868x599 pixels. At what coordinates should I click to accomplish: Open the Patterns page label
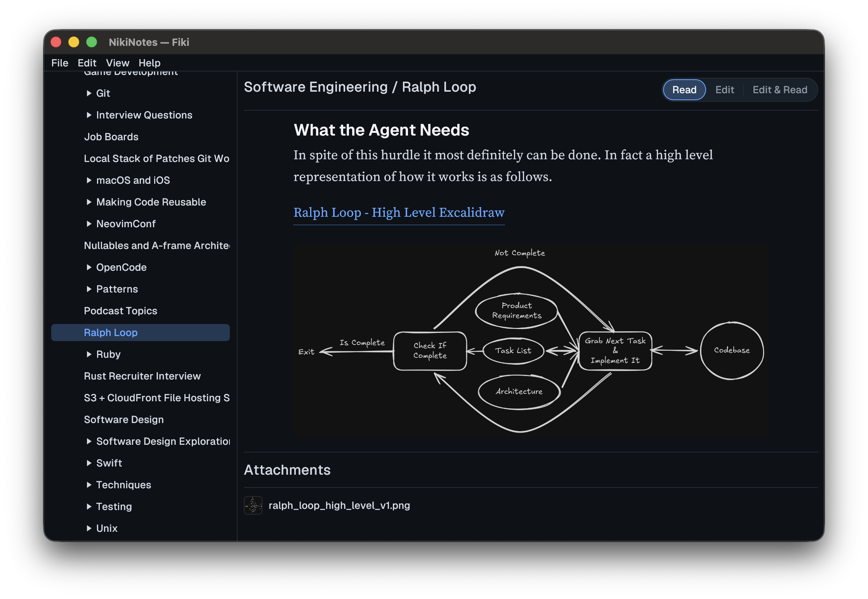(117, 289)
